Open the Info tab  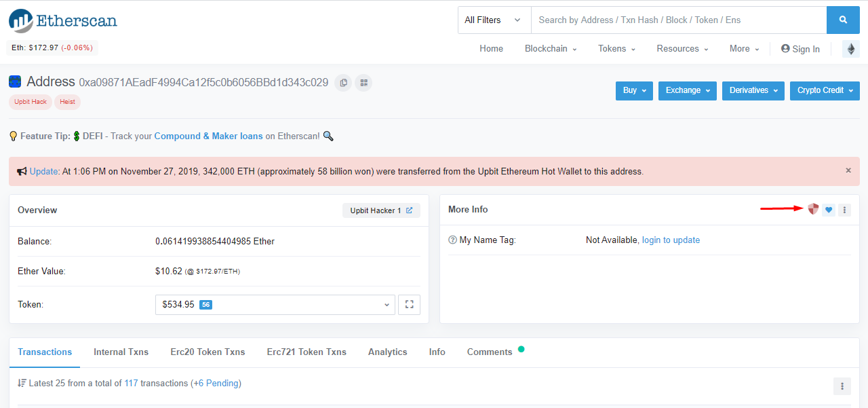(x=437, y=352)
